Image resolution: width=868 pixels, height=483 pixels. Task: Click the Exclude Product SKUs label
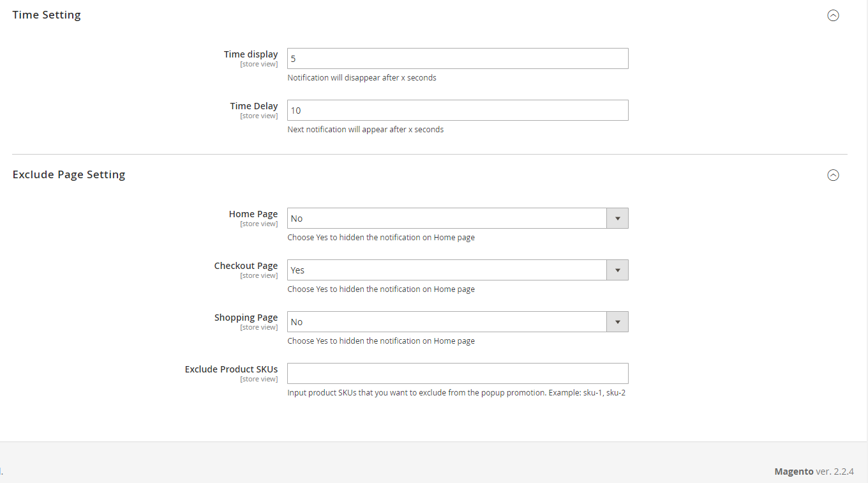[231, 369]
